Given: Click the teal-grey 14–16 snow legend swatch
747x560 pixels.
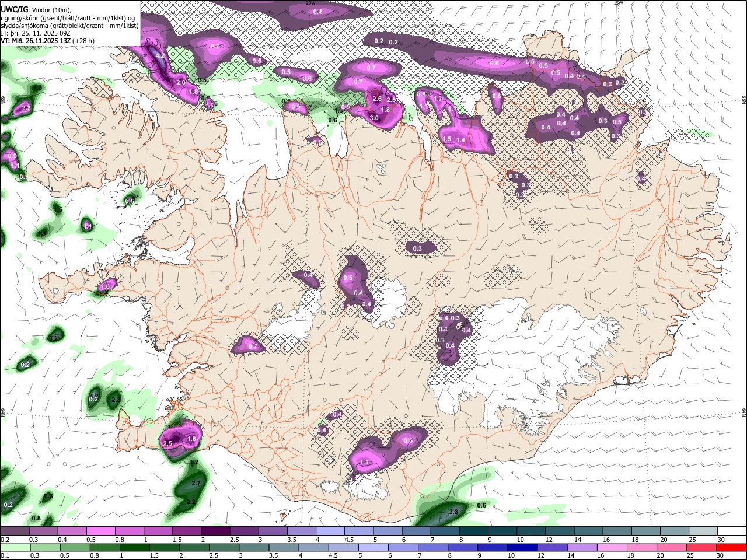Looking at the screenshot, I should 588,531.
